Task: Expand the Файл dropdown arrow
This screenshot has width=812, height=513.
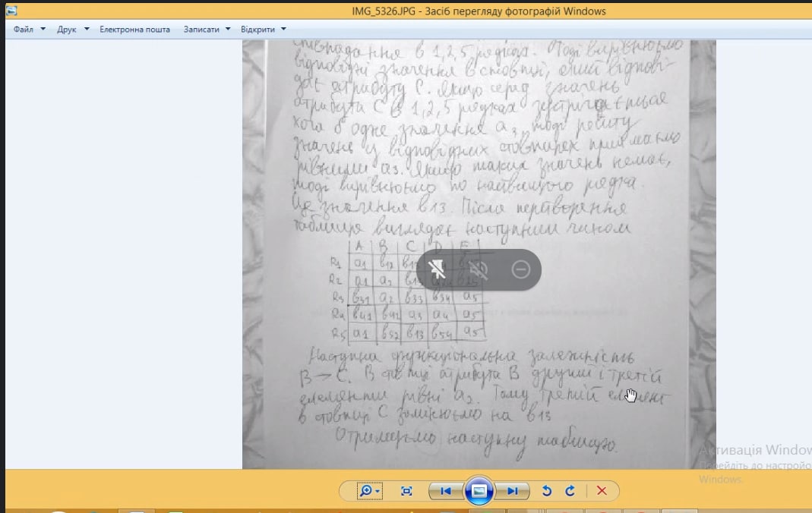Action: pos(43,29)
